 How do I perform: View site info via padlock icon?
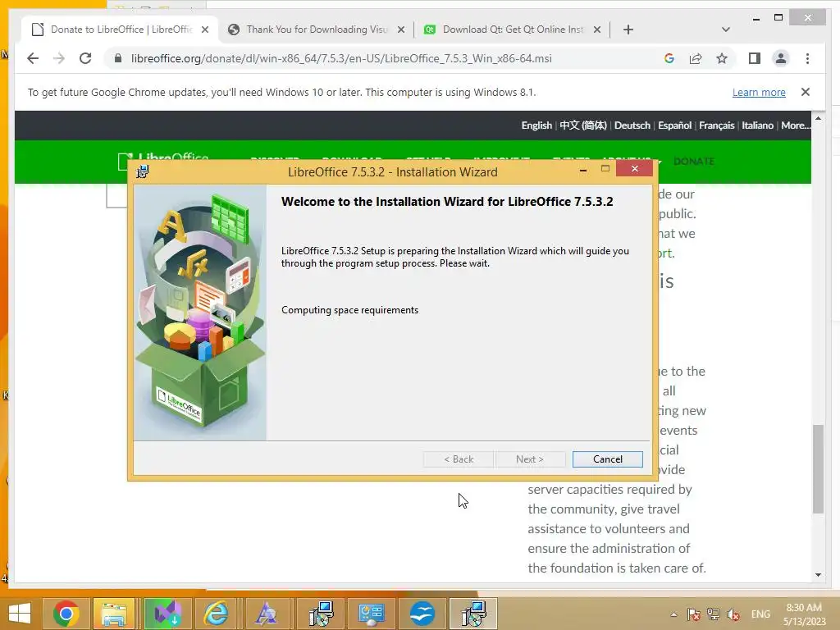pos(118,58)
